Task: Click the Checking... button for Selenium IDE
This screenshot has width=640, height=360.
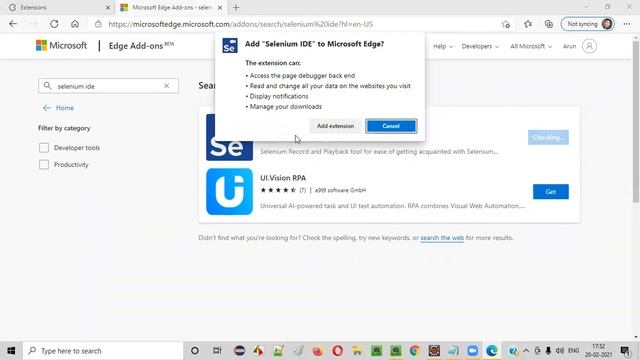Action: click(x=548, y=138)
